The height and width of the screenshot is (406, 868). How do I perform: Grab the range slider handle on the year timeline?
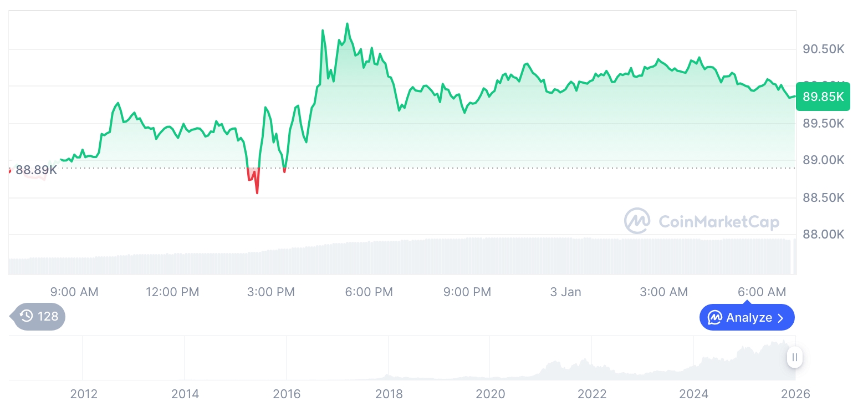tap(794, 357)
